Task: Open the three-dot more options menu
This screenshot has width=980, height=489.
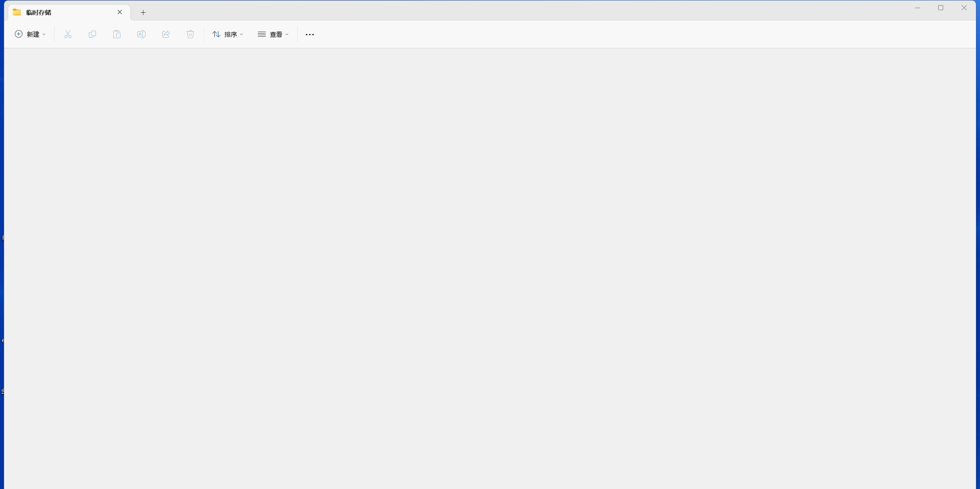Action: [310, 35]
